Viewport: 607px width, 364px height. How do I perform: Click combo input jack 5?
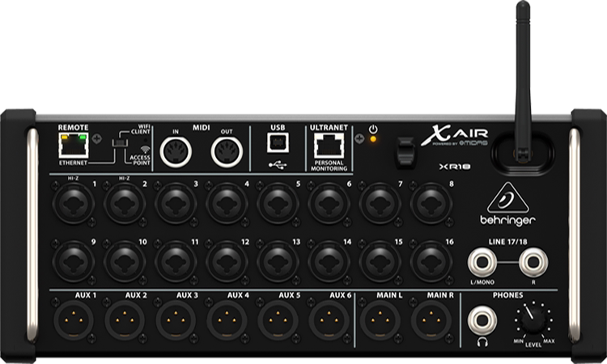pos(278,204)
